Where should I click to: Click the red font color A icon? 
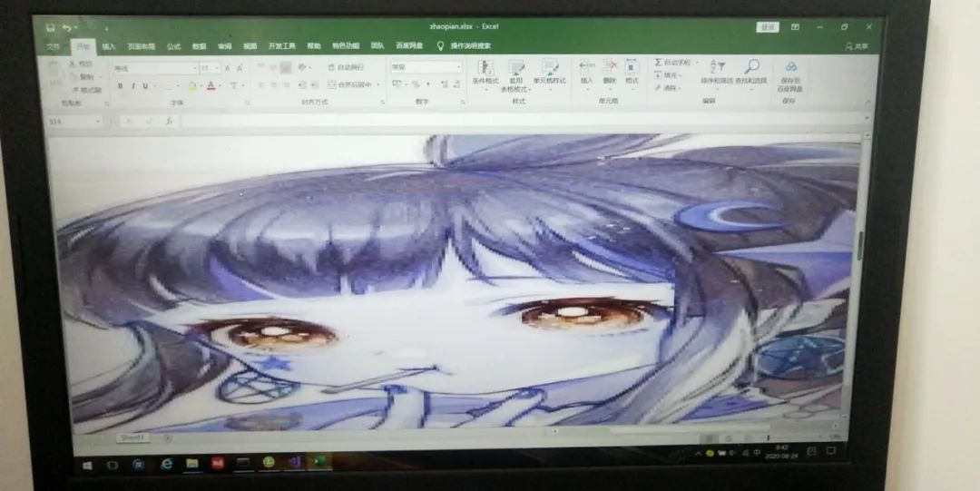tap(211, 85)
